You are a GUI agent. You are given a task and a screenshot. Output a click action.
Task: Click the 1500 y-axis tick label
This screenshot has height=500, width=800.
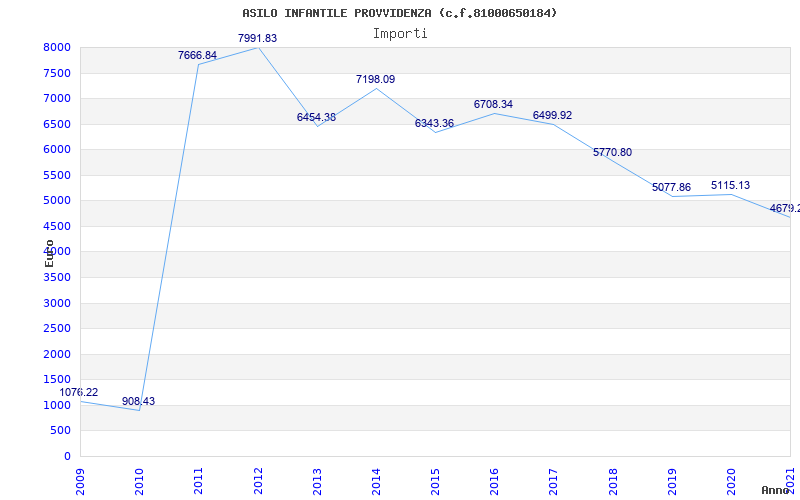[x=57, y=380]
